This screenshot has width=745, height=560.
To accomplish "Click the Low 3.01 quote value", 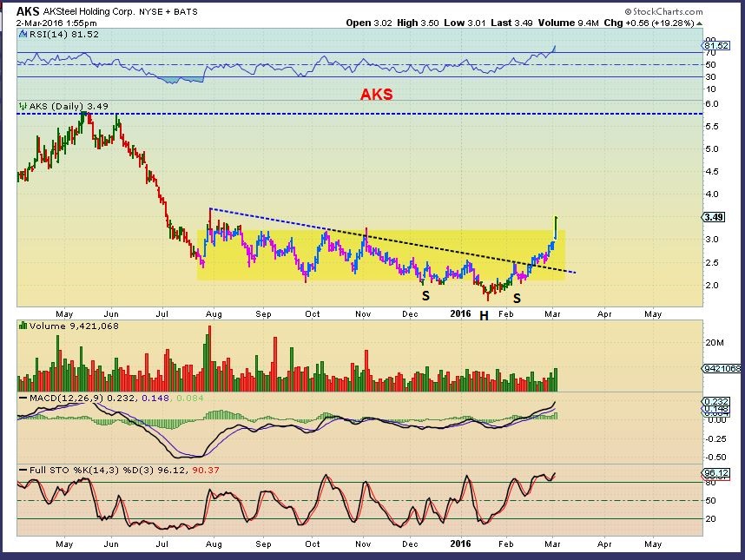I will pos(465,23).
